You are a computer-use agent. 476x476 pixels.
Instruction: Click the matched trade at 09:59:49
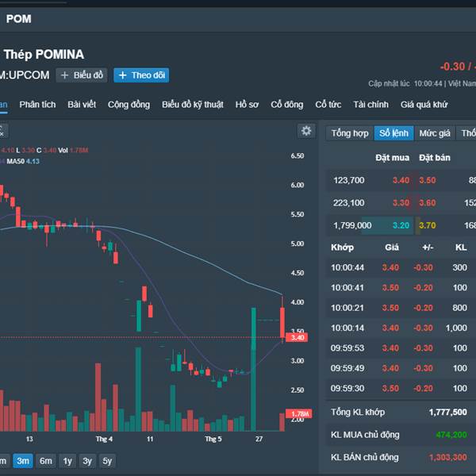[401, 368]
